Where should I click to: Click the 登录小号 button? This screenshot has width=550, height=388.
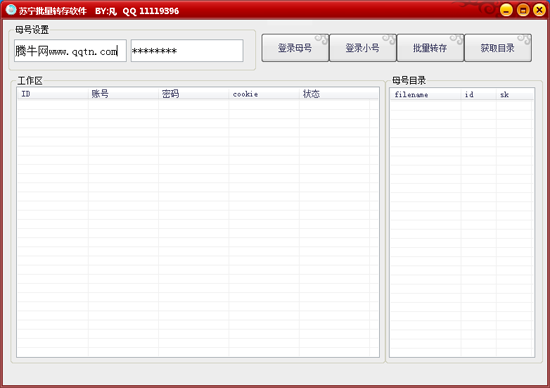point(363,48)
